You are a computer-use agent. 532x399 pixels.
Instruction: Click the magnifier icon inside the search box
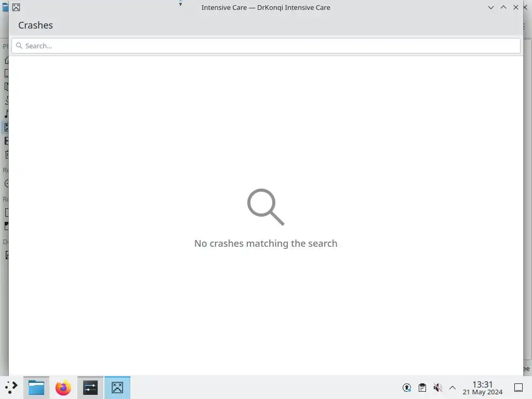click(19, 46)
